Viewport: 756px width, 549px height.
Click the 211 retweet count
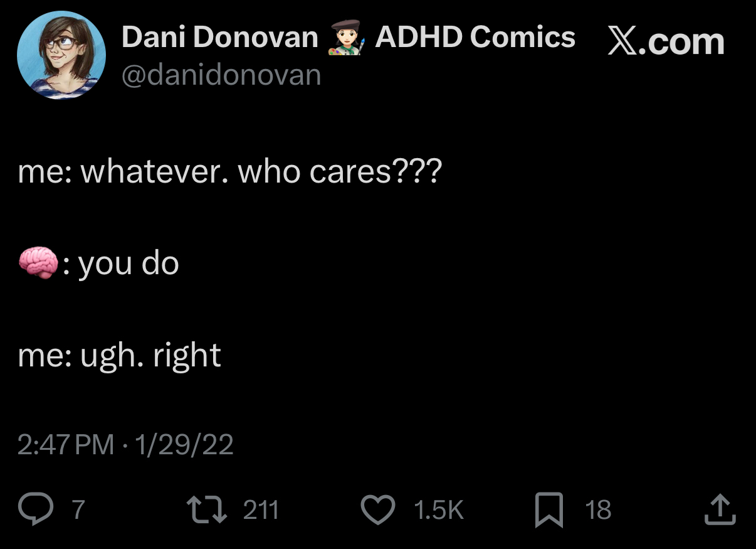pos(260,509)
